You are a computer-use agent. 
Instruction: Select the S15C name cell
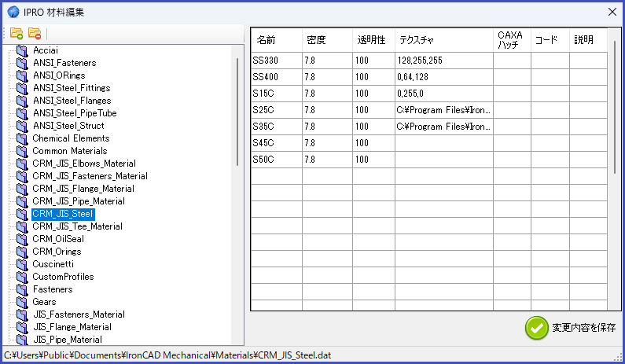point(277,94)
